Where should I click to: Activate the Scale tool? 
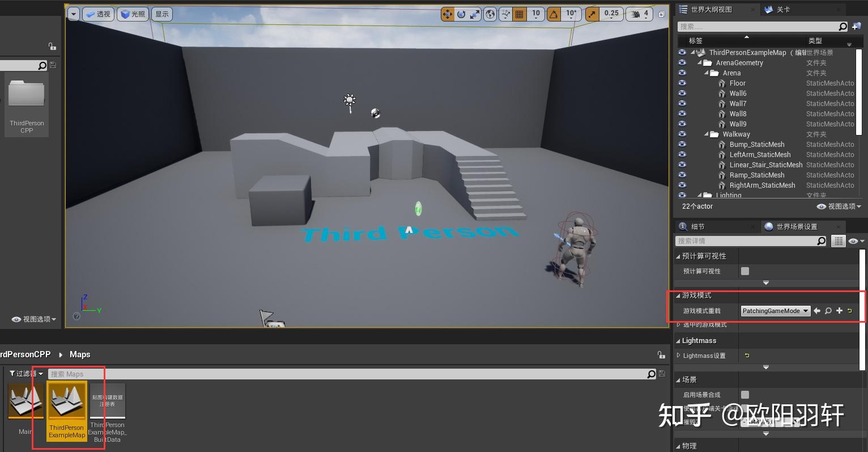click(475, 14)
